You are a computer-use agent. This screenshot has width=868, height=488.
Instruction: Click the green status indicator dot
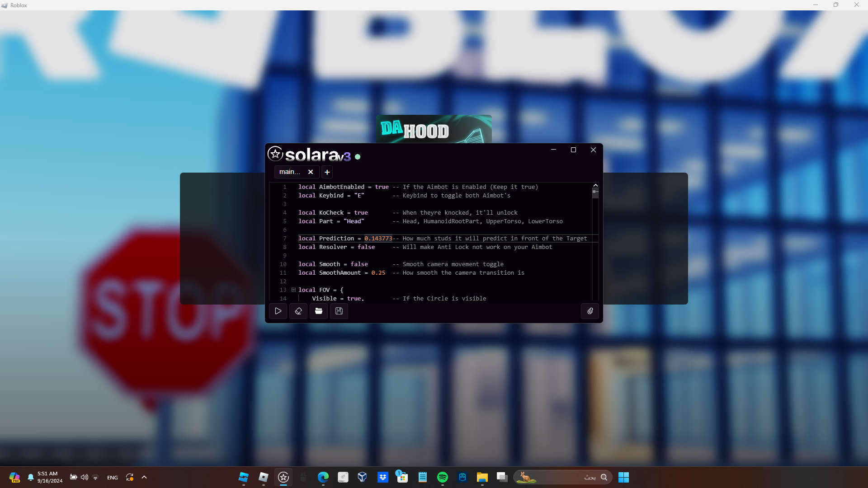pyautogui.click(x=358, y=157)
